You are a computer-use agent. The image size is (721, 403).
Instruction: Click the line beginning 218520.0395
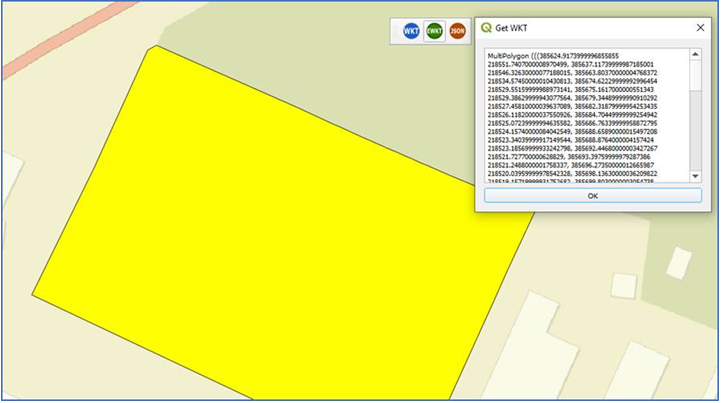coord(572,173)
